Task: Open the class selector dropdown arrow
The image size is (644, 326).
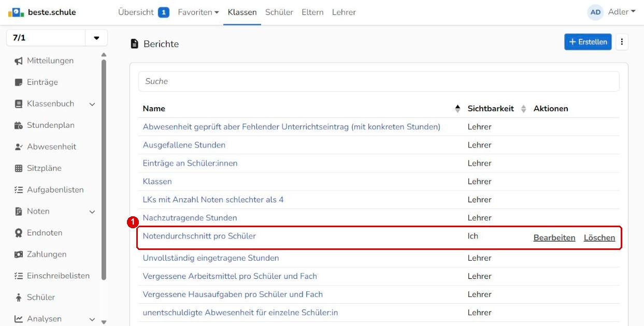Action: click(96, 38)
